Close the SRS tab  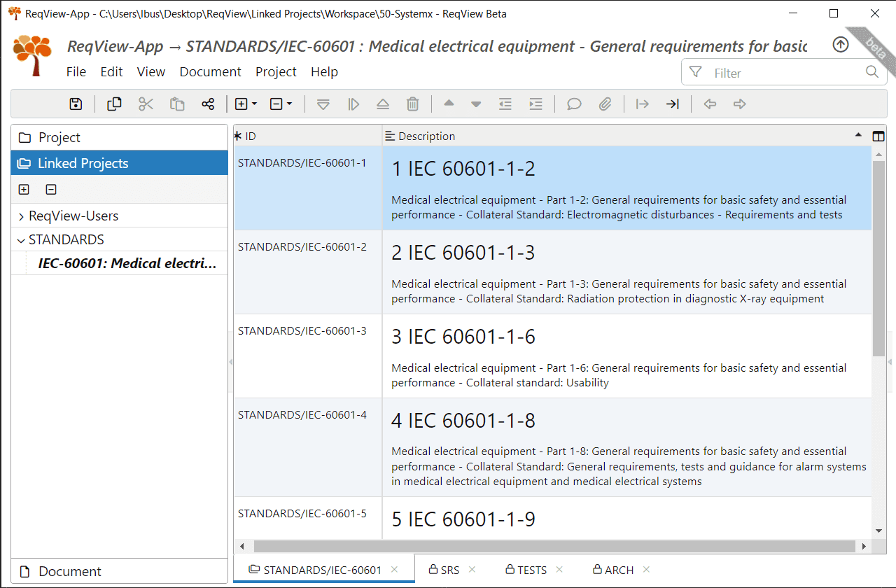pyautogui.click(x=472, y=570)
